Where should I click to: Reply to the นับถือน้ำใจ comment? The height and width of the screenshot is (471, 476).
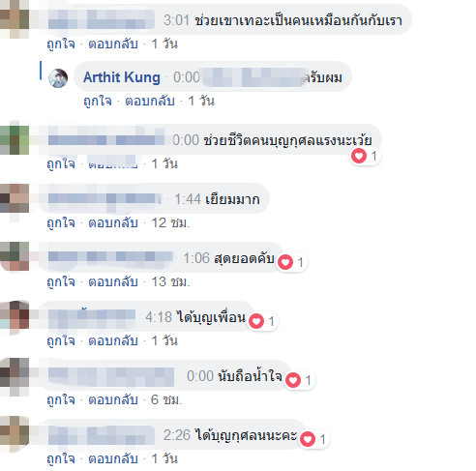113,400
